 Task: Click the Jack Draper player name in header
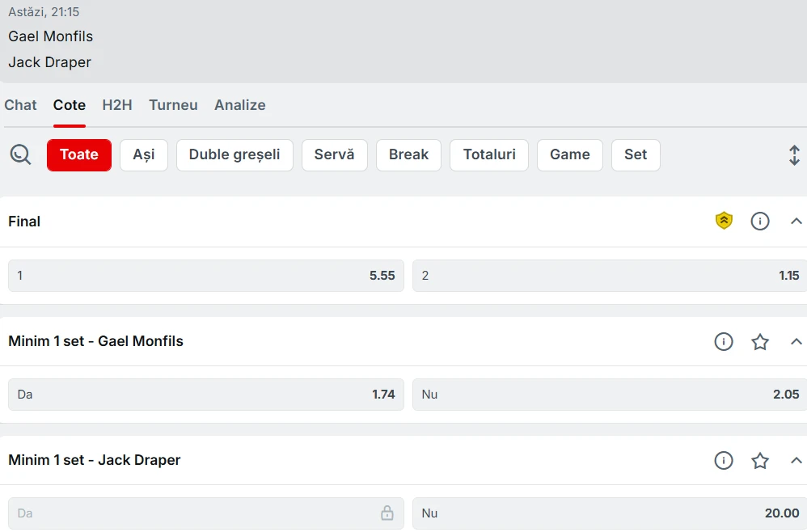click(x=49, y=62)
